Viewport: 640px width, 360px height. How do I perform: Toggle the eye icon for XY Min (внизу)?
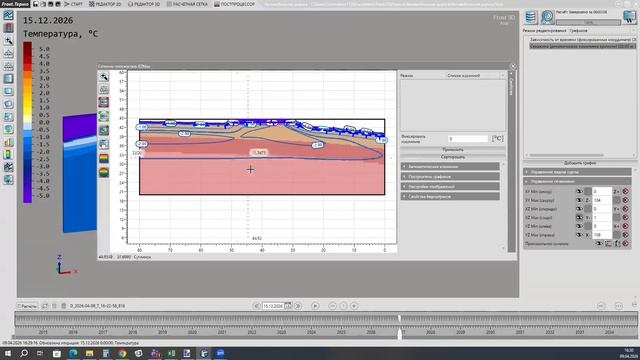tap(579, 191)
